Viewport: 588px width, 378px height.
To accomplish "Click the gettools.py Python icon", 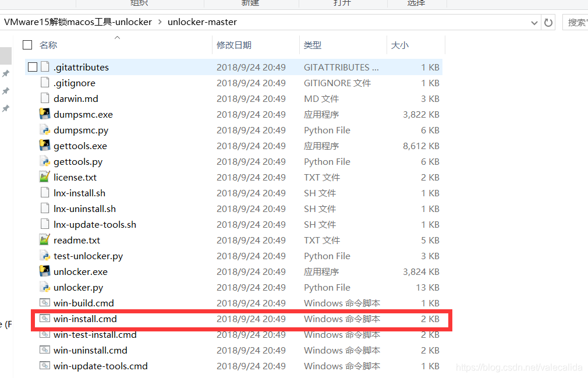I will [x=45, y=161].
